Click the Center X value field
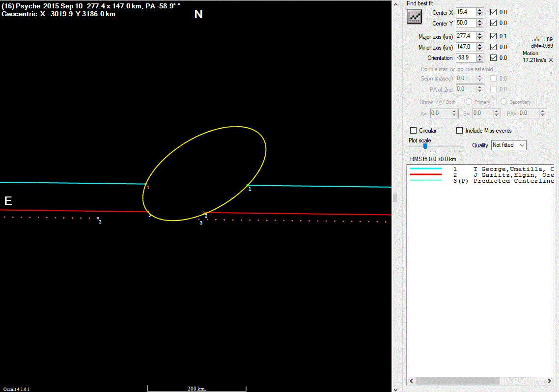This screenshot has height=392, width=559. click(466, 12)
